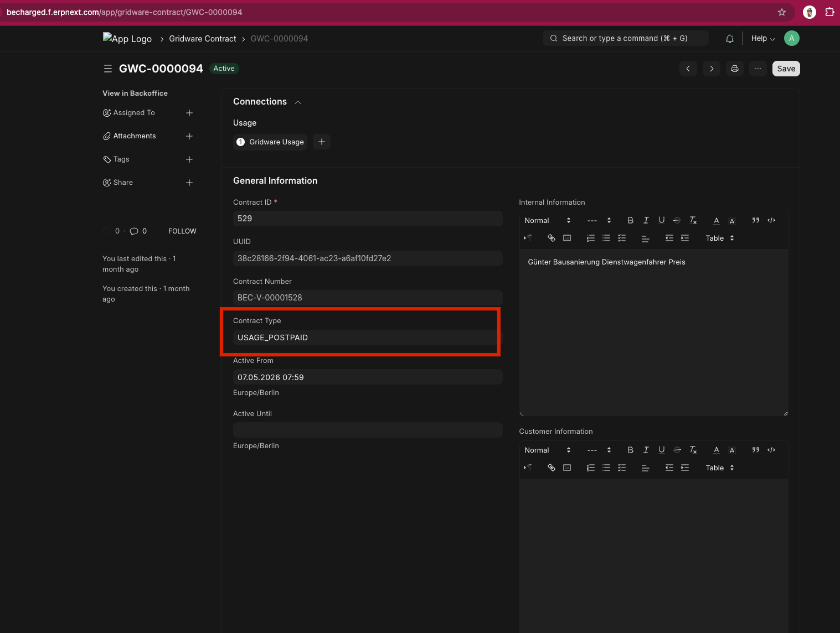
Task: Apply Underline in Internal Information editor
Action: point(661,220)
